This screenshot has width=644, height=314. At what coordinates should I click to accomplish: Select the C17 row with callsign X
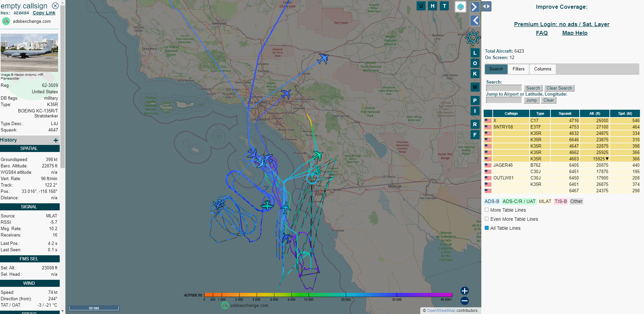click(x=562, y=120)
